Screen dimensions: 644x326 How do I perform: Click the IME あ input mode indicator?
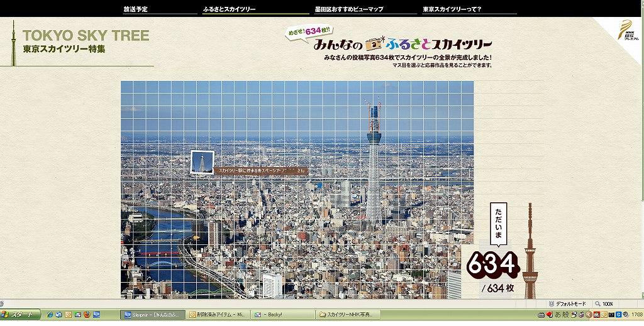558,315
